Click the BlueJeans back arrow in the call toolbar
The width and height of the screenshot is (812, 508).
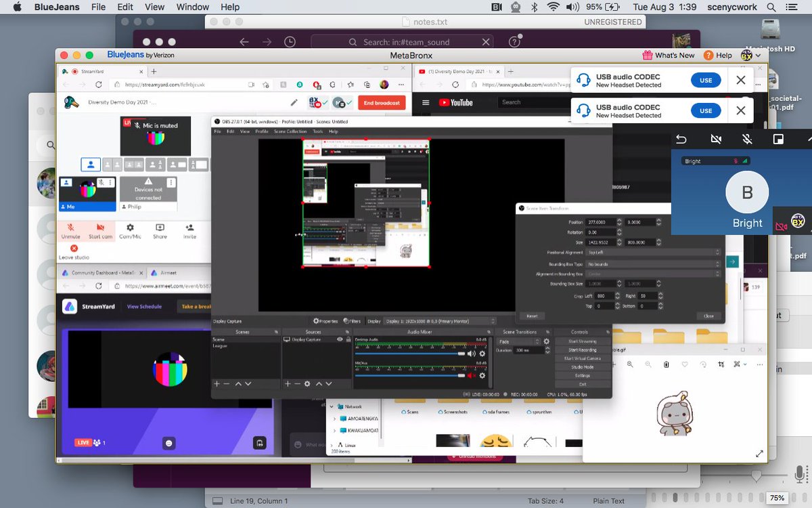tap(681, 139)
